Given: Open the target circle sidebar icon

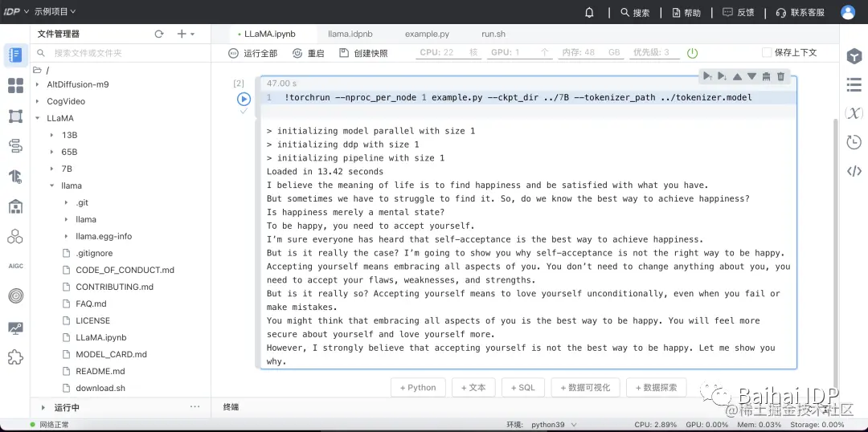Looking at the screenshot, I should pyautogui.click(x=15, y=296).
